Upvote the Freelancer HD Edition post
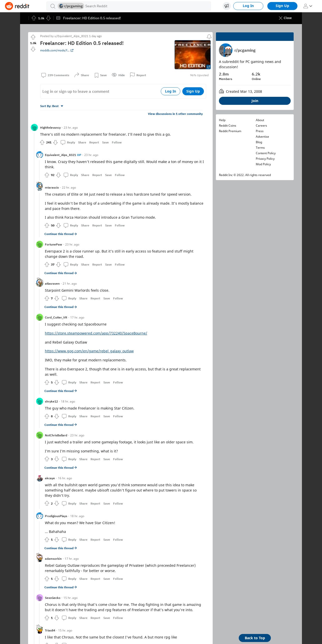Viewport: 322px width, 644px height. (x=33, y=37)
